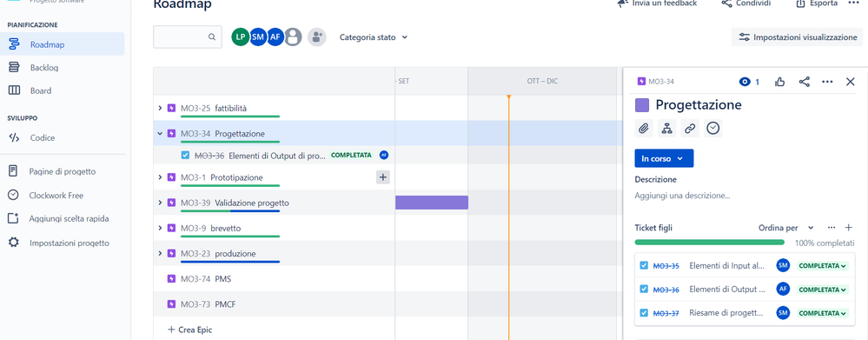The width and height of the screenshot is (868, 340).
Task: Click the MO3-34 key in detail panel
Action: [661, 82]
